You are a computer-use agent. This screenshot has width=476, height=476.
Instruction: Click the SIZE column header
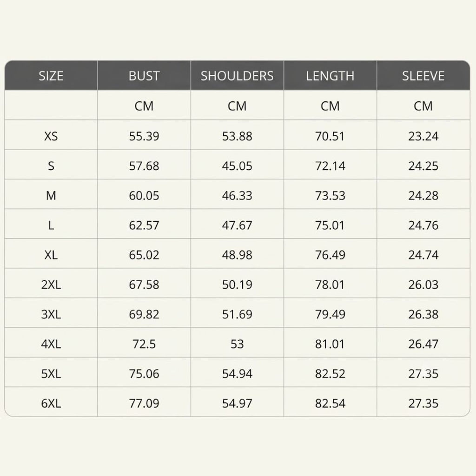(x=51, y=76)
